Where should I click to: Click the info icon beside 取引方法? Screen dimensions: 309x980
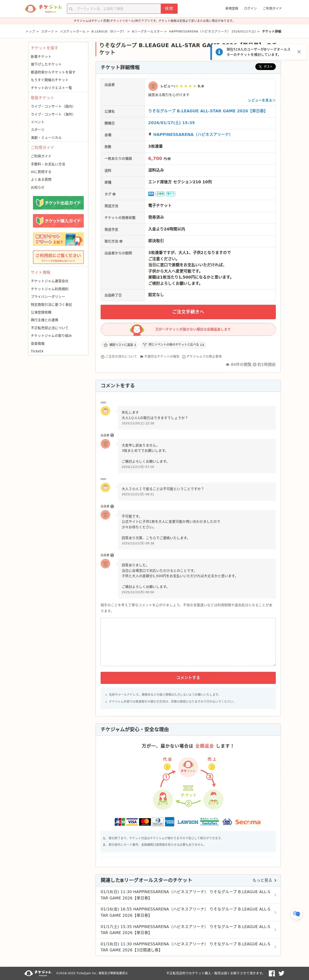(x=121, y=241)
